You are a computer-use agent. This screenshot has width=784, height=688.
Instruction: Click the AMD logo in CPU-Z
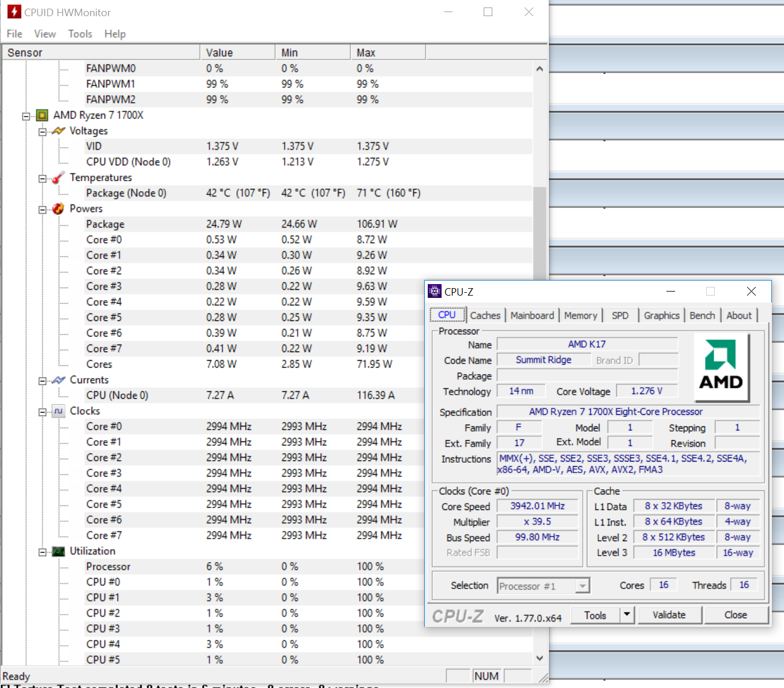pos(721,367)
